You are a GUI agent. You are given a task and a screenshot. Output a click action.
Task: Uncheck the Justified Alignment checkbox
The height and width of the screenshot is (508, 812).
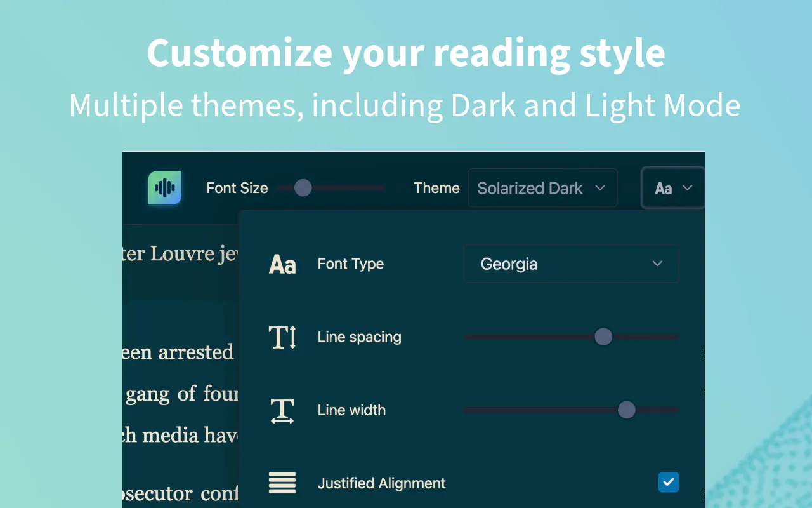point(669,482)
